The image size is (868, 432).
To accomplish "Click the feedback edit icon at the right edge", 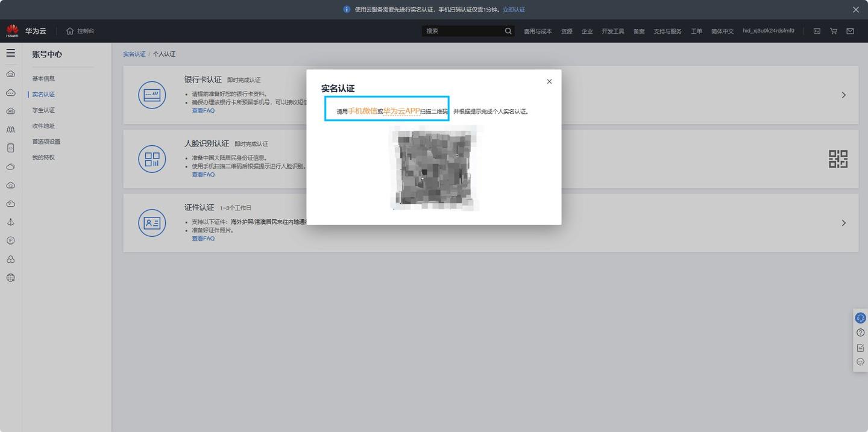I will pyautogui.click(x=861, y=348).
